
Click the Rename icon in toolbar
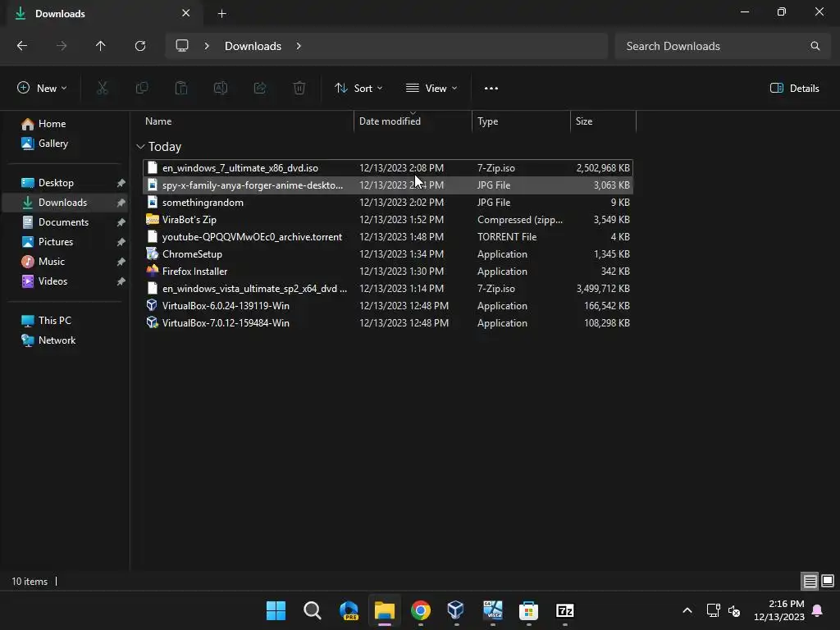click(x=220, y=89)
